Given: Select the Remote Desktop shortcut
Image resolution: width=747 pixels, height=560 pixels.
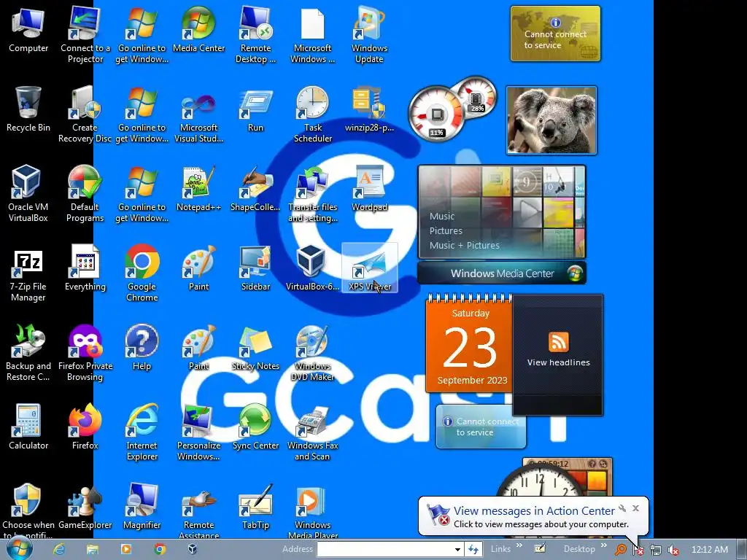Looking at the screenshot, I should click(256, 35).
